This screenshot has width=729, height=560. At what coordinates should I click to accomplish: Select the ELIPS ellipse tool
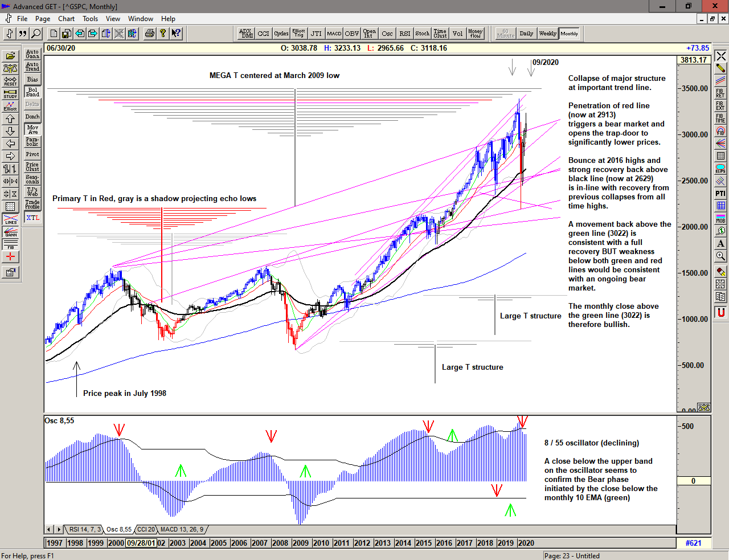tap(720, 168)
